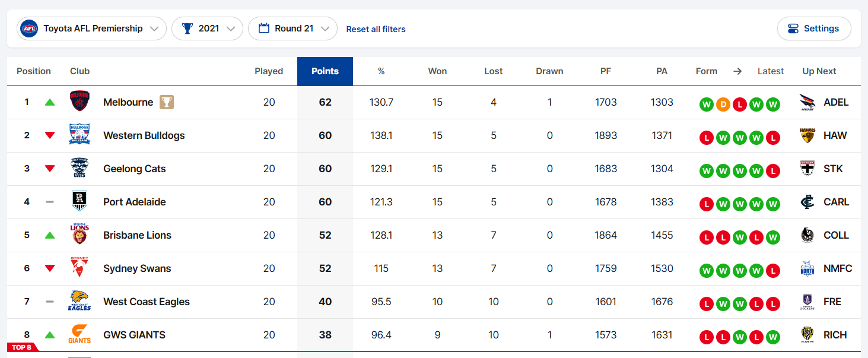
Task: Click GWS GIANTS' points value 38
Action: (x=325, y=335)
